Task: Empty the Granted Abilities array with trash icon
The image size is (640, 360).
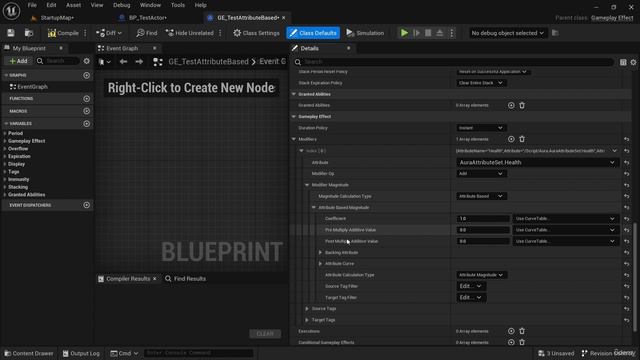Action: coord(522,105)
